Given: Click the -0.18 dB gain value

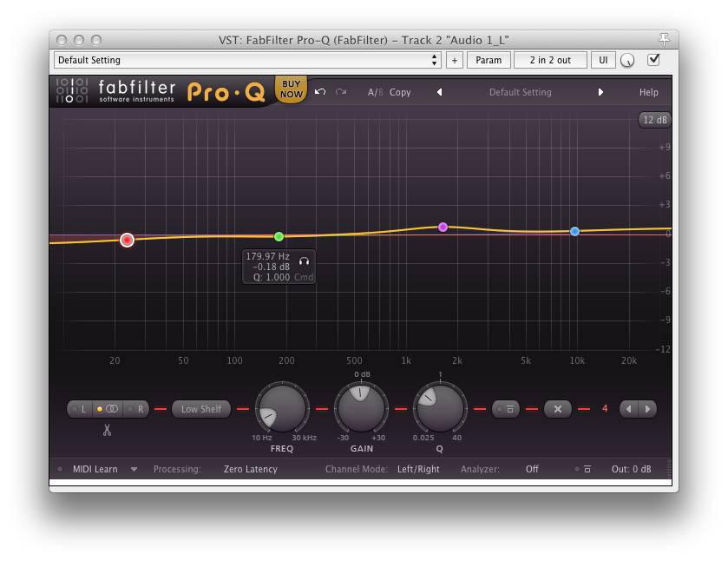Looking at the screenshot, I should point(271,267).
